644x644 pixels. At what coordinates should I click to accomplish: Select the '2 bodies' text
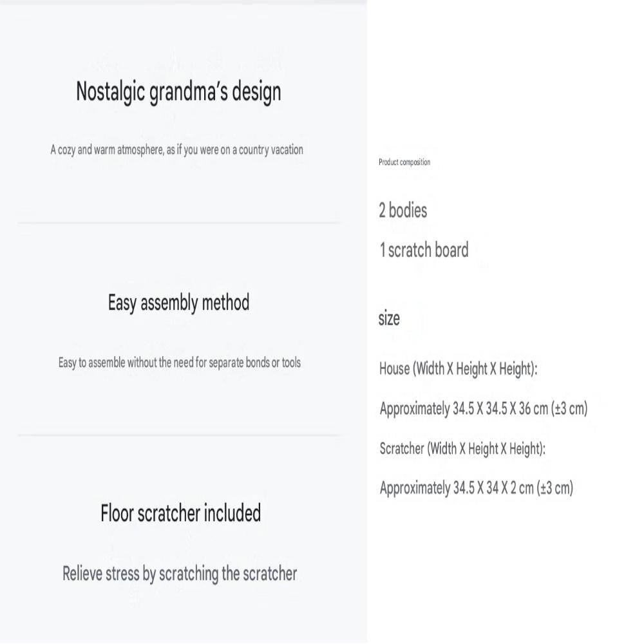(403, 211)
